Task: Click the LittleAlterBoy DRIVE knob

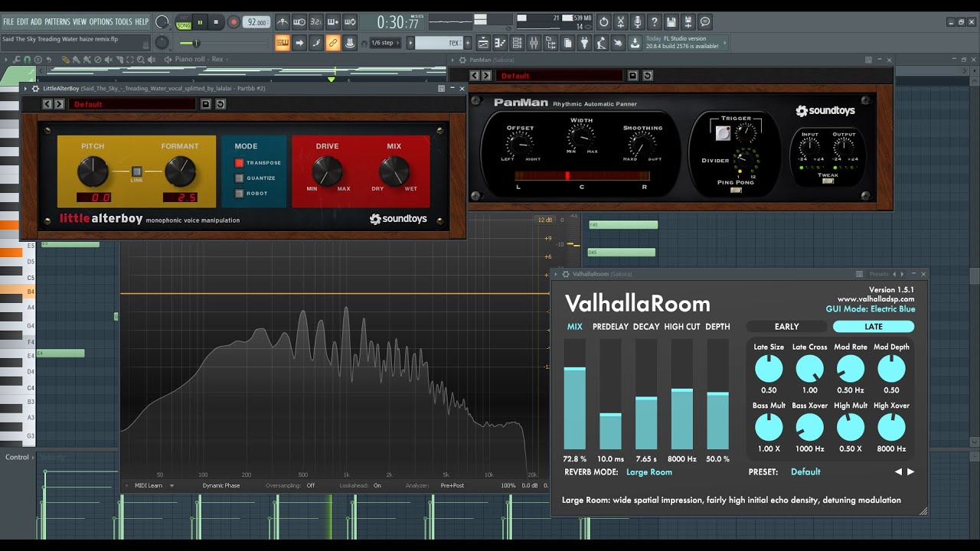Action: click(327, 171)
